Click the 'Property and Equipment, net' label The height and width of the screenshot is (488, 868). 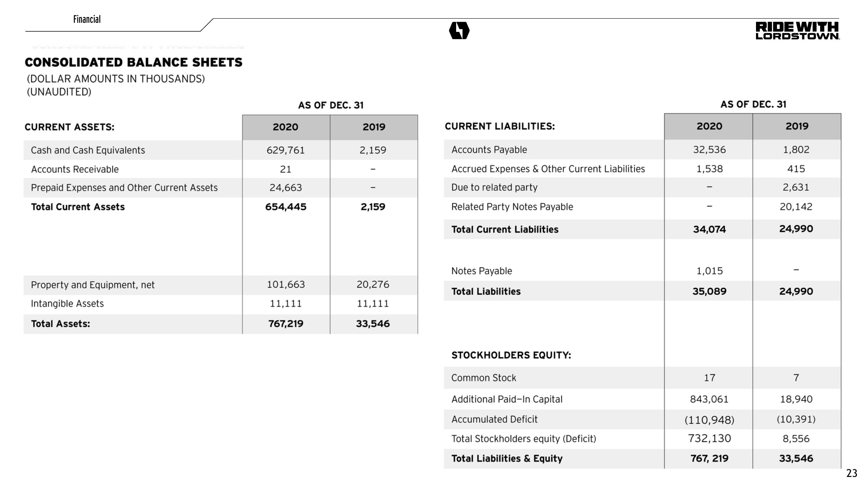pyautogui.click(x=93, y=285)
